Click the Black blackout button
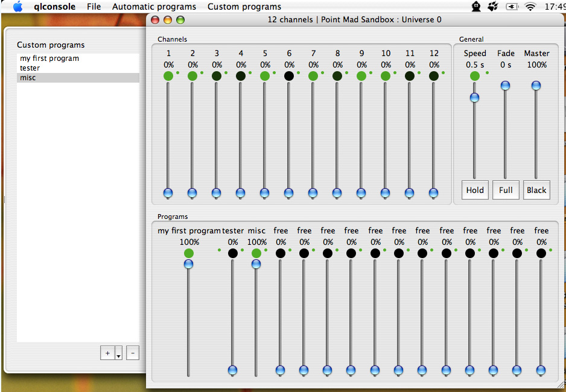566x392 pixels. tap(536, 190)
